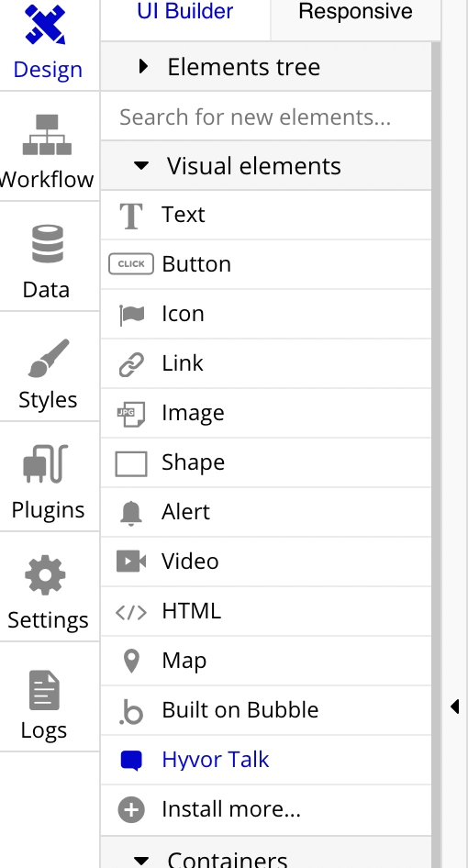Open the Data database icon
This screenshot has width=468, height=868.
(48, 243)
